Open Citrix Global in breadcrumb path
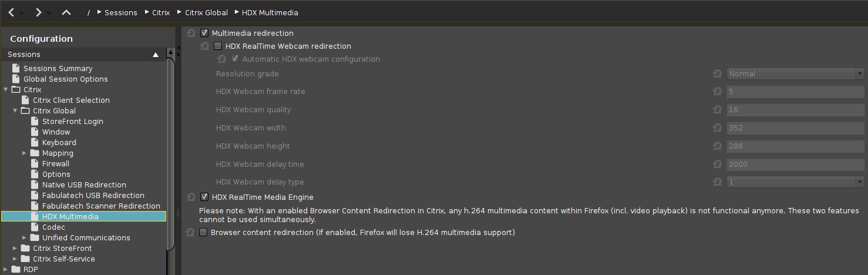 pyautogui.click(x=206, y=12)
